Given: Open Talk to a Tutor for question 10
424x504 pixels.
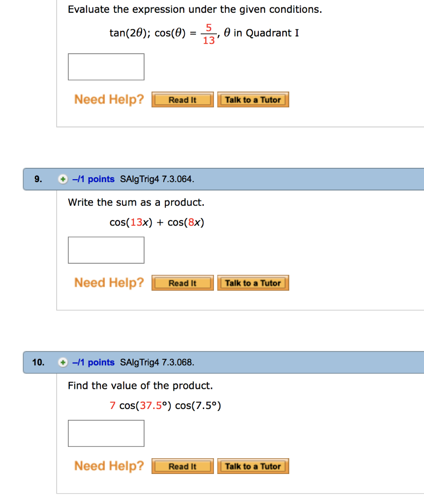Looking at the screenshot, I should click(x=253, y=466).
